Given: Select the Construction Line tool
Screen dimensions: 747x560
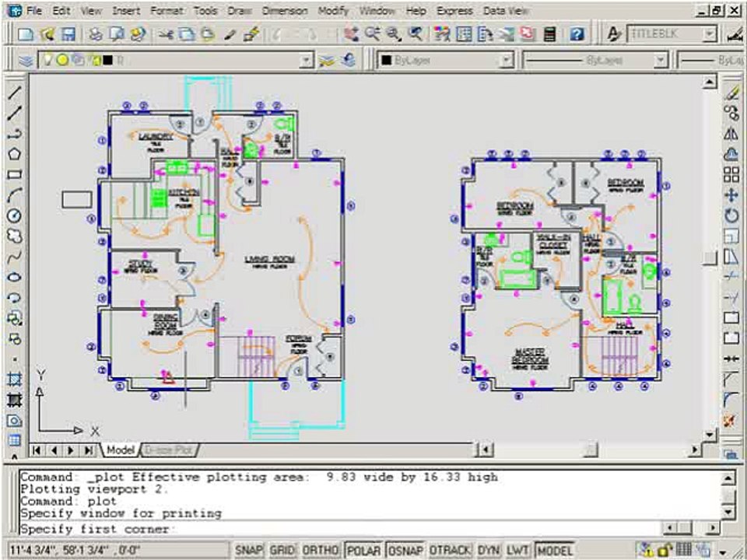Looking at the screenshot, I should pos(14,114).
